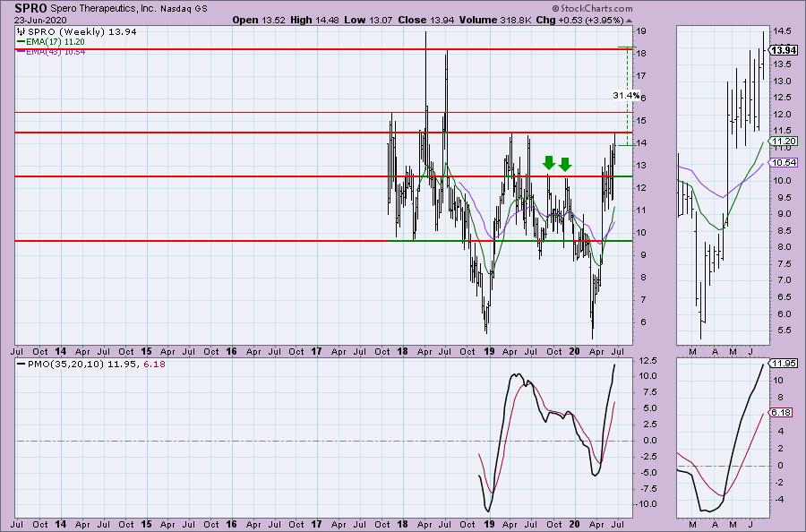Select the EMA(43) 10.54 legend label
806x532 pixels.
[56, 51]
